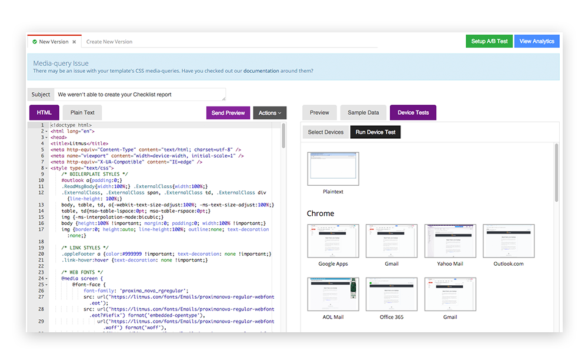
Task: Click the 'font-family: proxima_nova_rgregular' line
Action: point(136,291)
